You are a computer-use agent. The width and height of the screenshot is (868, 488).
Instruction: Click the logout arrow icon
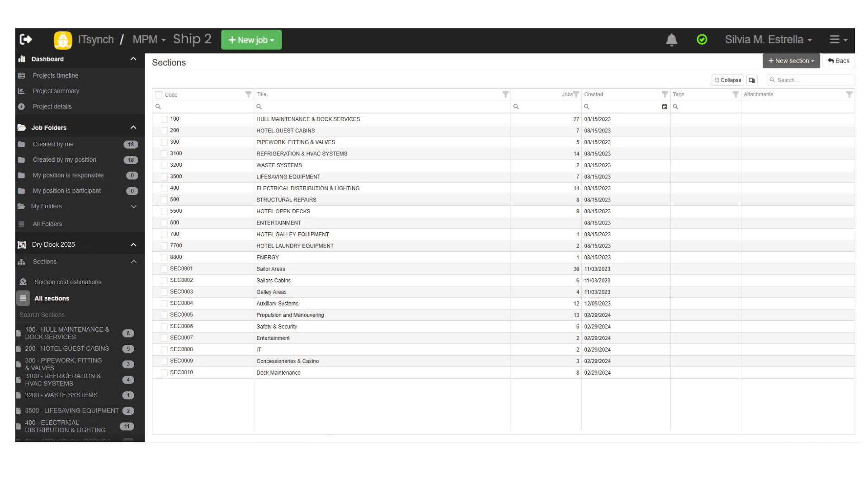point(26,40)
